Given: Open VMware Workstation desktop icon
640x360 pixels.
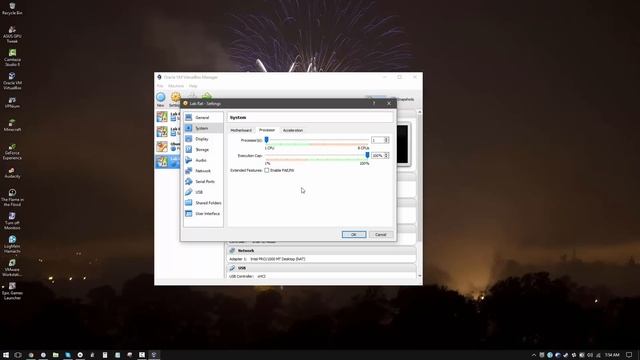Looking at the screenshot, I should tap(12, 268).
